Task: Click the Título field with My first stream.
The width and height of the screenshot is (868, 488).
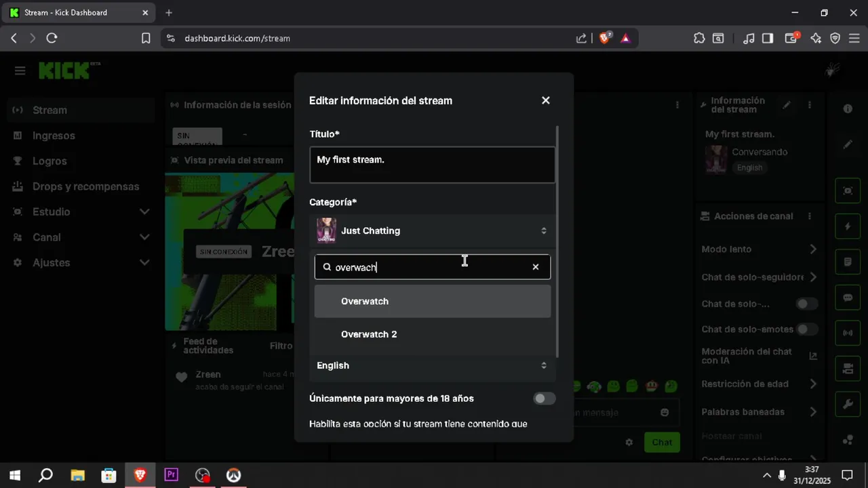Action: [x=432, y=165]
